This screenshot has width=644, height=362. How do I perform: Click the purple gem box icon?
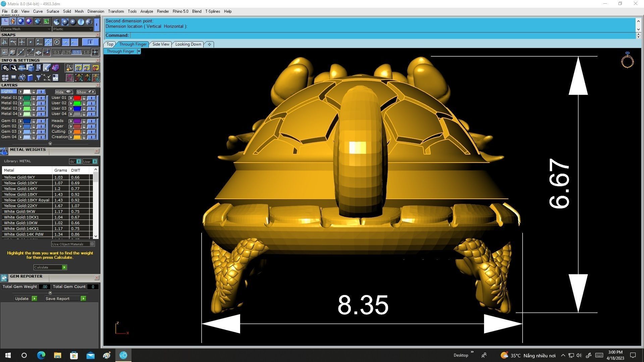55,68
